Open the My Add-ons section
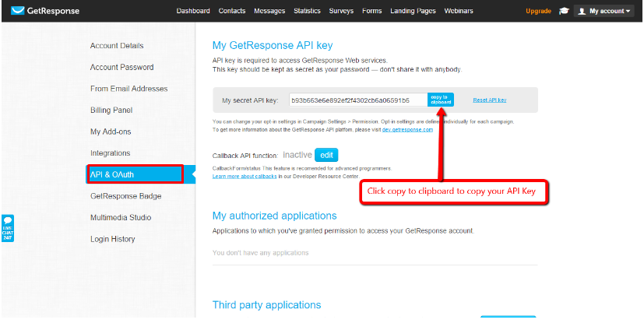 point(111,132)
